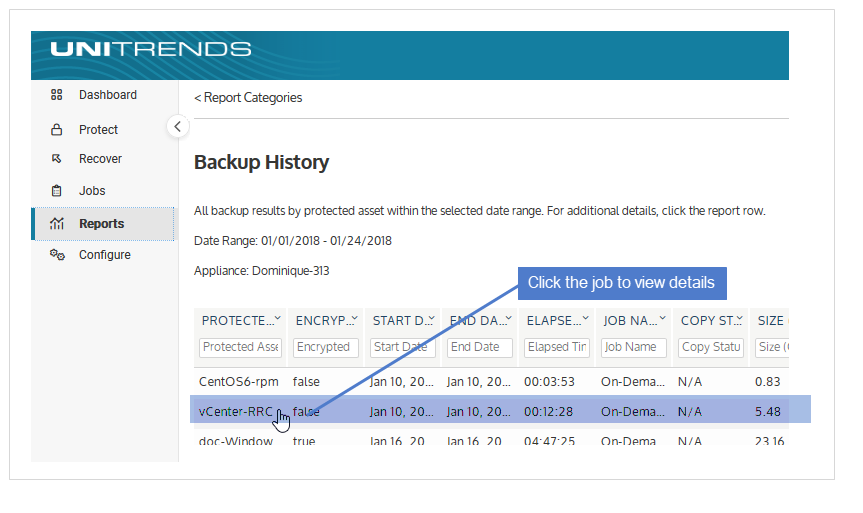Open the End Date column menu arrow
The width and height of the screenshot is (863, 513).
(509, 318)
